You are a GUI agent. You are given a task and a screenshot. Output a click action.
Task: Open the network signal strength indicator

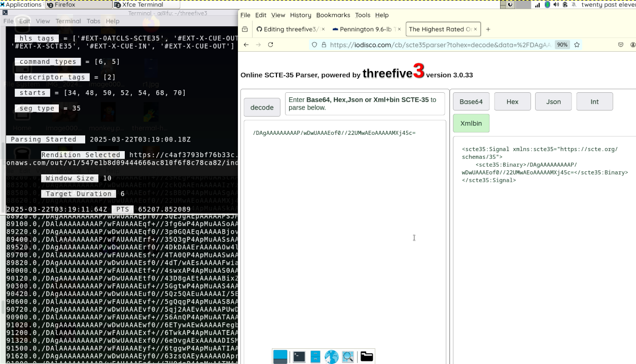(537, 5)
